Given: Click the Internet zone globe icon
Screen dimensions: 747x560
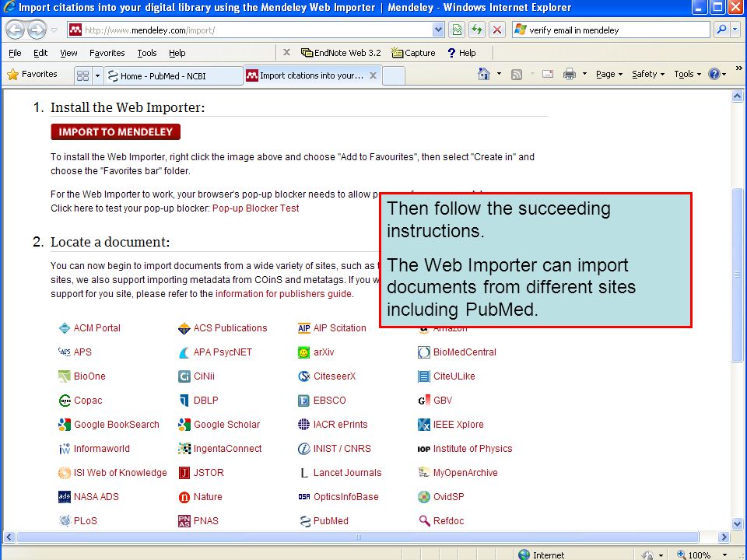Looking at the screenshot, I should click(x=524, y=555).
